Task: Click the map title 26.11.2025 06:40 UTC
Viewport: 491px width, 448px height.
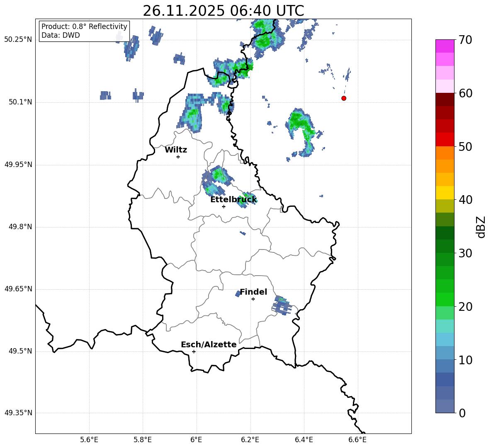Action: pyautogui.click(x=223, y=11)
